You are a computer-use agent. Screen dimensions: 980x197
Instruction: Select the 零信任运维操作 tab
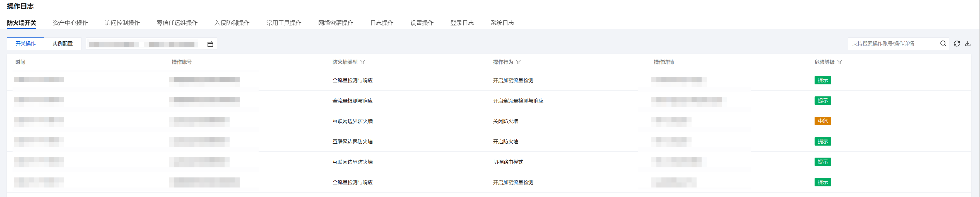177,23
